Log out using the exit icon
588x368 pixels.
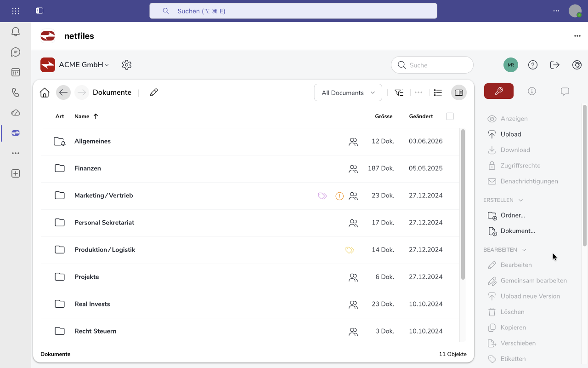tap(555, 65)
